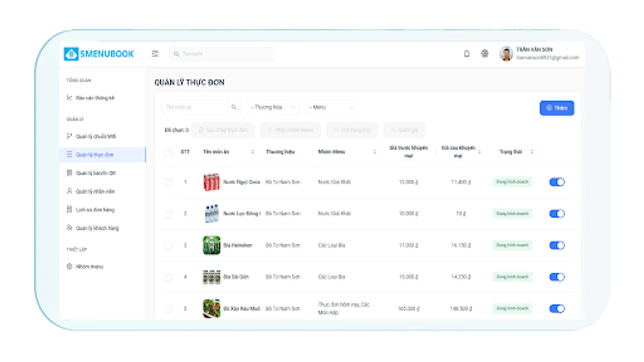Image resolution: width=644 pixels, height=362 pixels.
Task: Toggle the status switch for Bia Heineken
Action: [x=557, y=245]
